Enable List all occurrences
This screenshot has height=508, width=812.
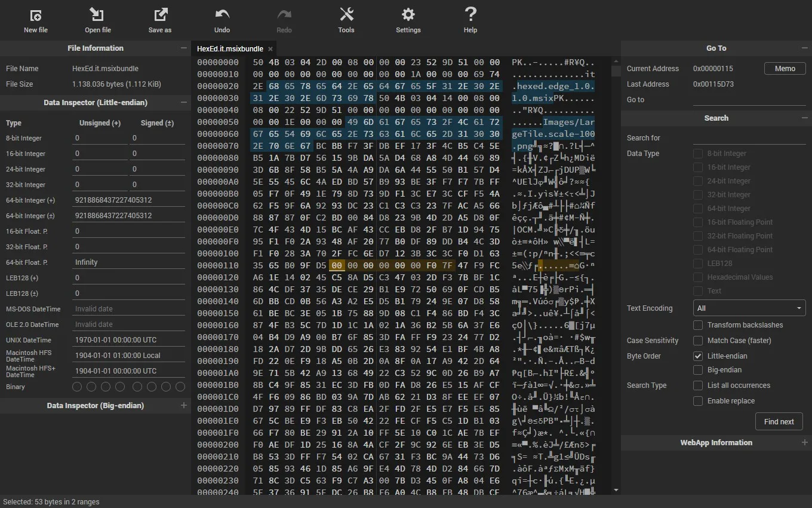tap(697, 385)
